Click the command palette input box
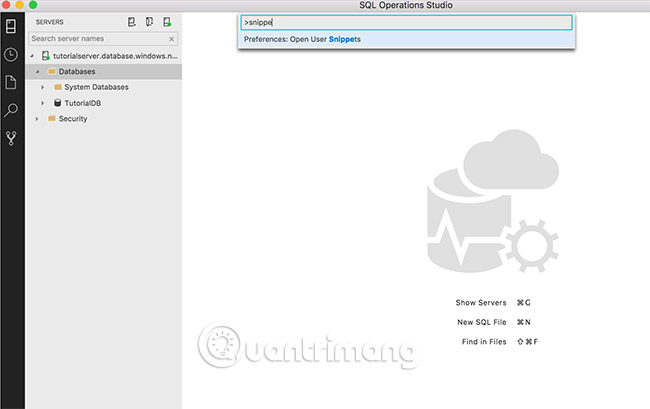The image size is (650, 409). tap(406, 22)
